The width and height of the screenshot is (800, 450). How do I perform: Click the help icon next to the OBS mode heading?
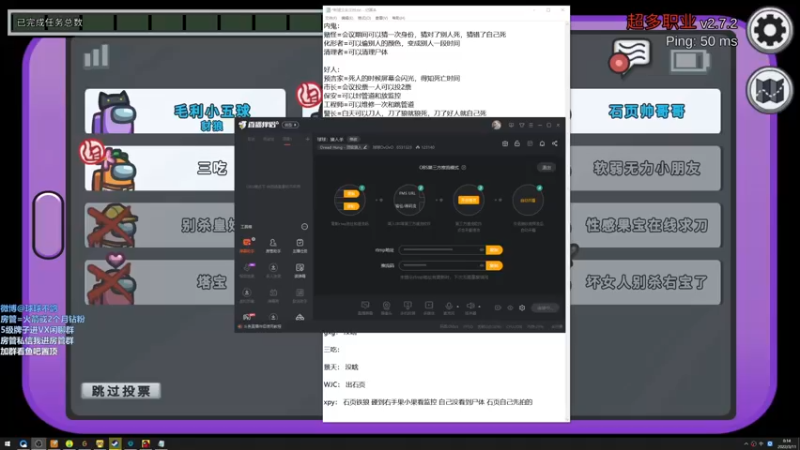463,167
